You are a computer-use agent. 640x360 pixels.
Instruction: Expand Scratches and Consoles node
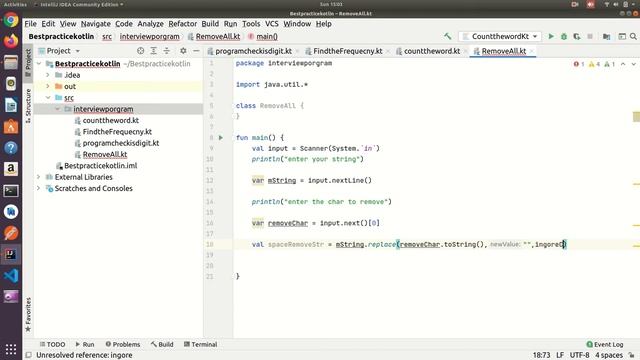click(x=39, y=189)
